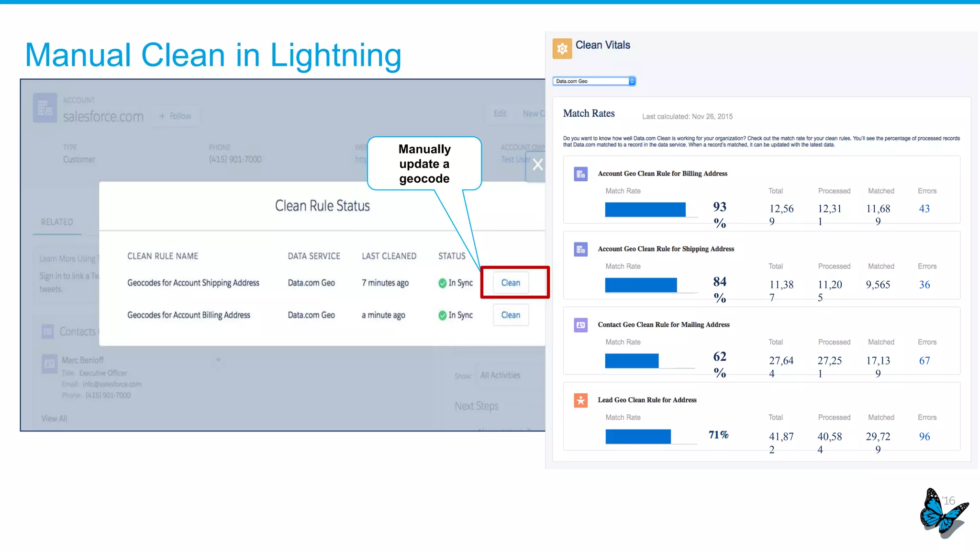
Task: Click the 'a minute ago' cell
Action: click(x=383, y=315)
